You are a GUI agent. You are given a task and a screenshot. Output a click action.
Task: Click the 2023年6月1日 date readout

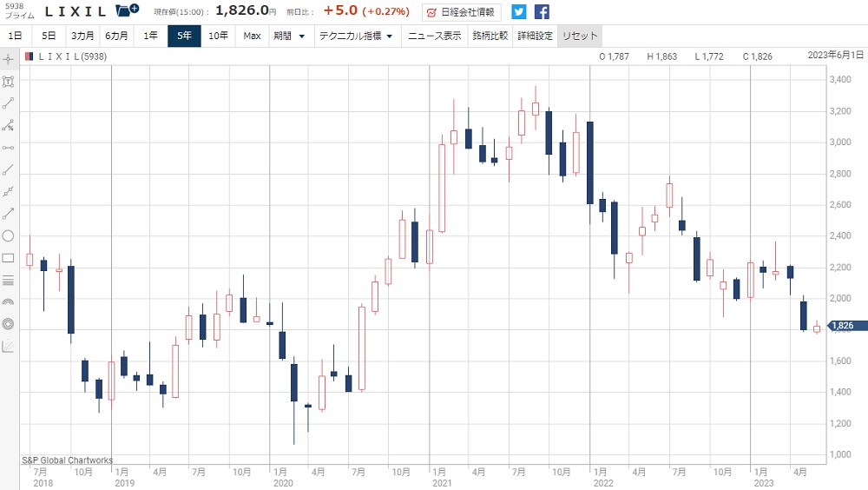[835, 55]
